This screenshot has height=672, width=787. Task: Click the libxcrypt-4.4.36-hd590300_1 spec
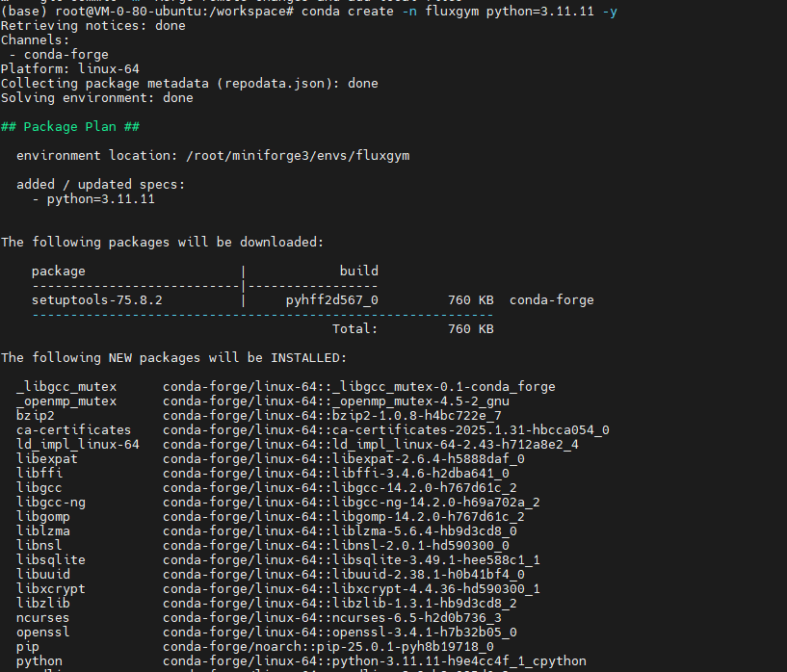tap(436, 589)
